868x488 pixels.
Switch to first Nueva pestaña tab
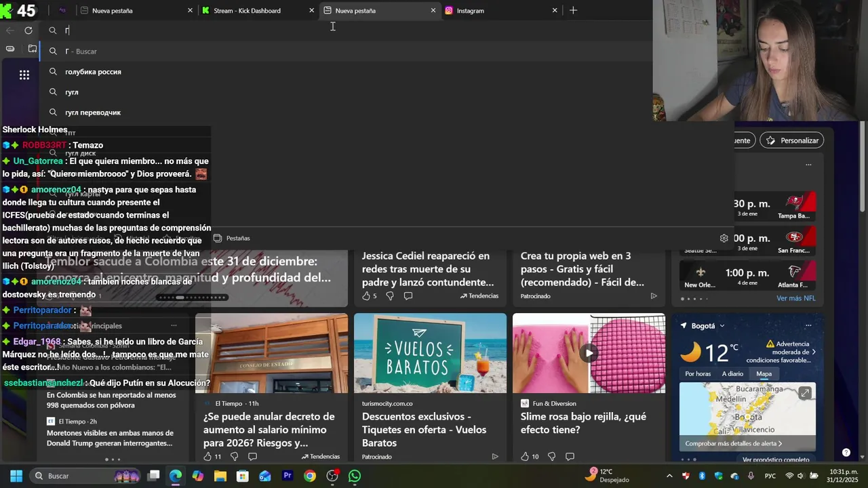tap(136, 10)
